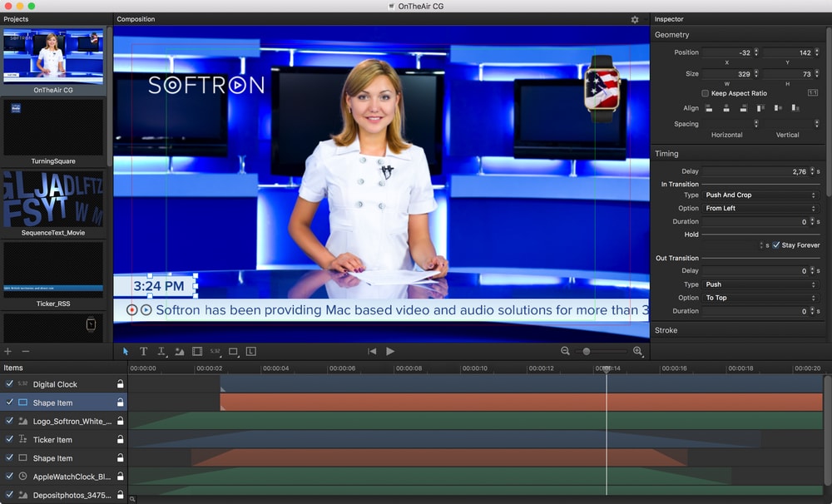832x504 pixels.
Task: Open the Composition gear settings
Action: click(x=635, y=19)
